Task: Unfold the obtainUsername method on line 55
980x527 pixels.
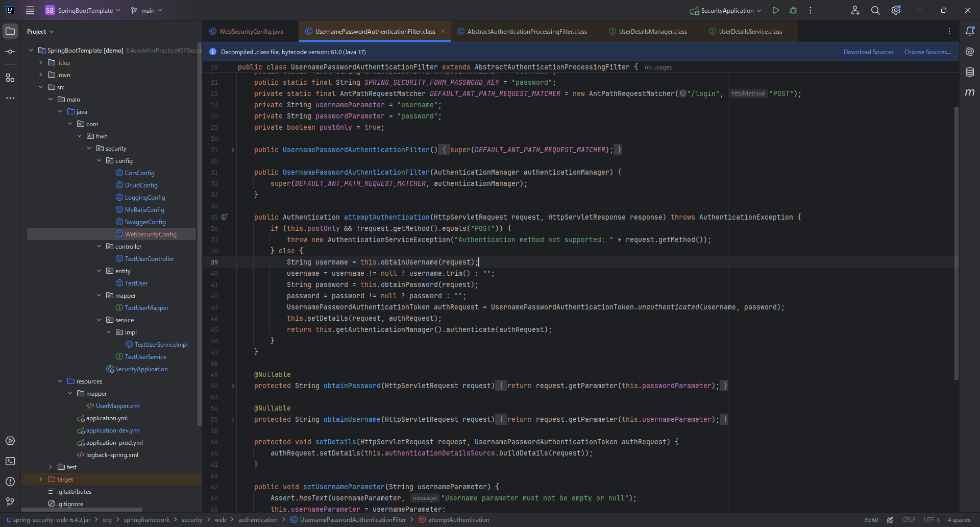Action: coord(233,419)
